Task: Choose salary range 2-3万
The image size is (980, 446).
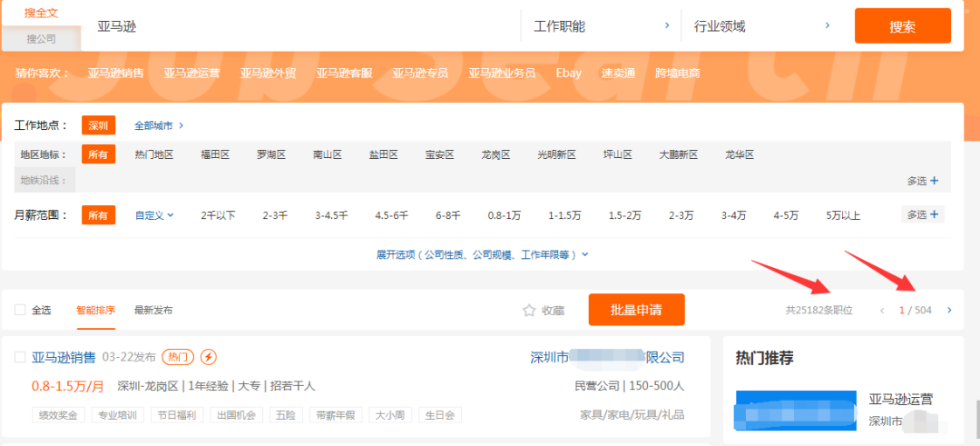Action: click(x=681, y=216)
